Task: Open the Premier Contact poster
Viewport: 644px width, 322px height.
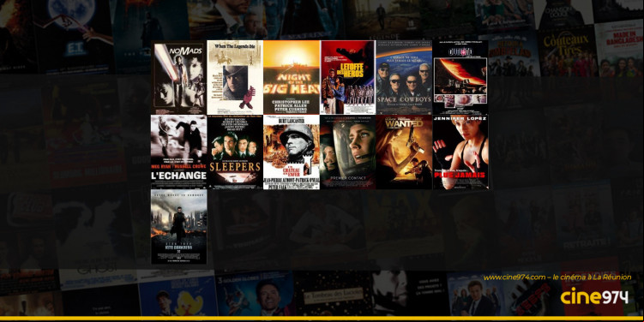Action: 348,152
